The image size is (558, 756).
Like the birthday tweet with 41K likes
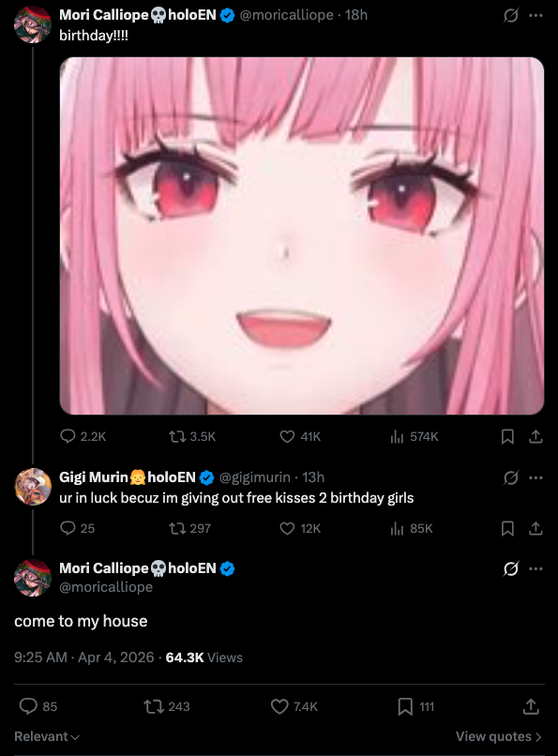(x=300, y=436)
